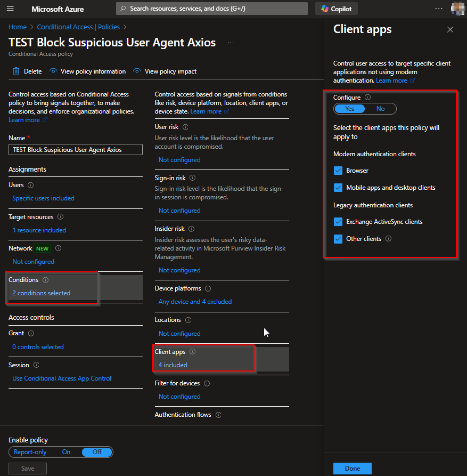The image size is (467, 476).
Task: Set Configure toggle to No
Action: (x=380, y=109)
